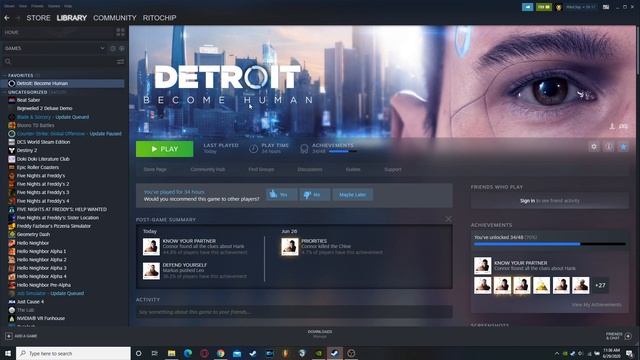The image size is (640, 360).
Task: Choose Maybe Later on recommendation
Action: point(352,195)
